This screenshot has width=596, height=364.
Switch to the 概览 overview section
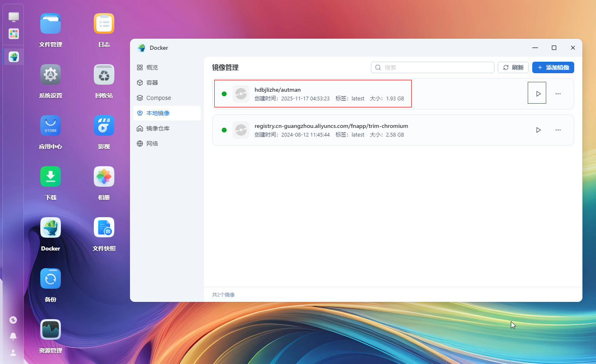(152, 67)
